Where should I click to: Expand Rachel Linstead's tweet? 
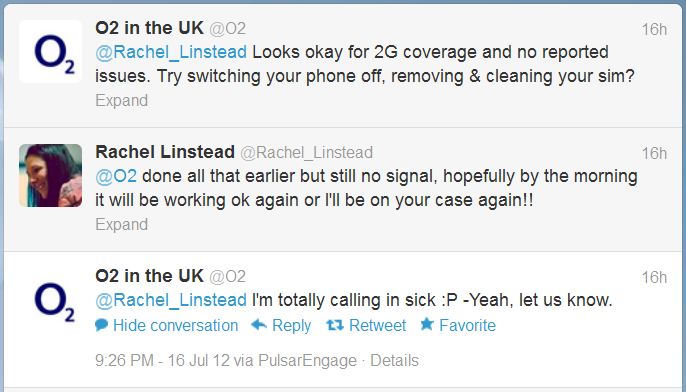[122, 224]
